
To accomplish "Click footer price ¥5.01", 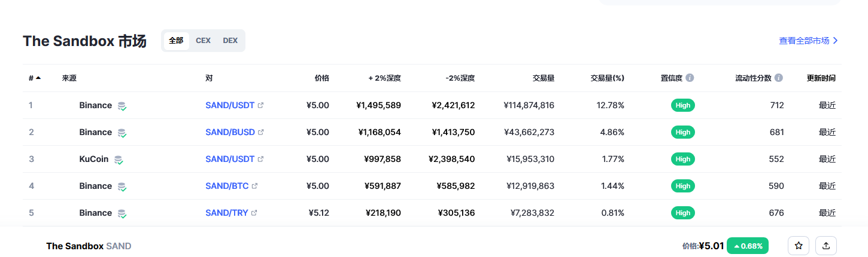I will click(711, 246).
